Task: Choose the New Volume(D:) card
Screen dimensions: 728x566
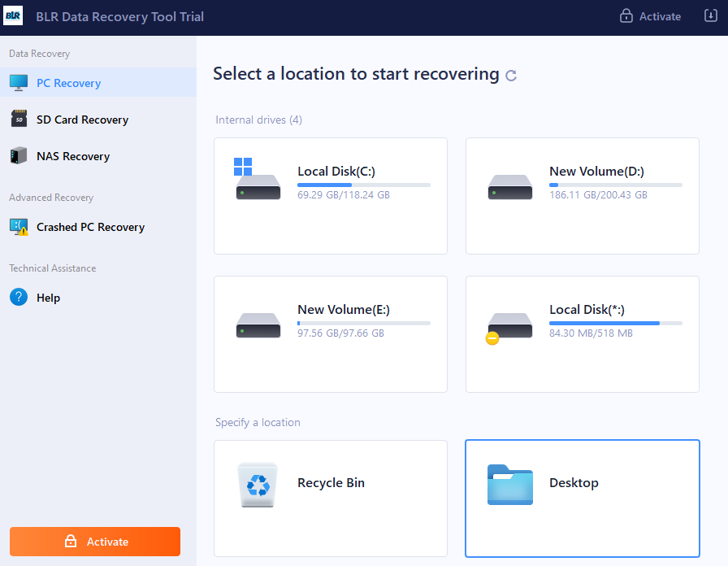Action: [583, 196]
